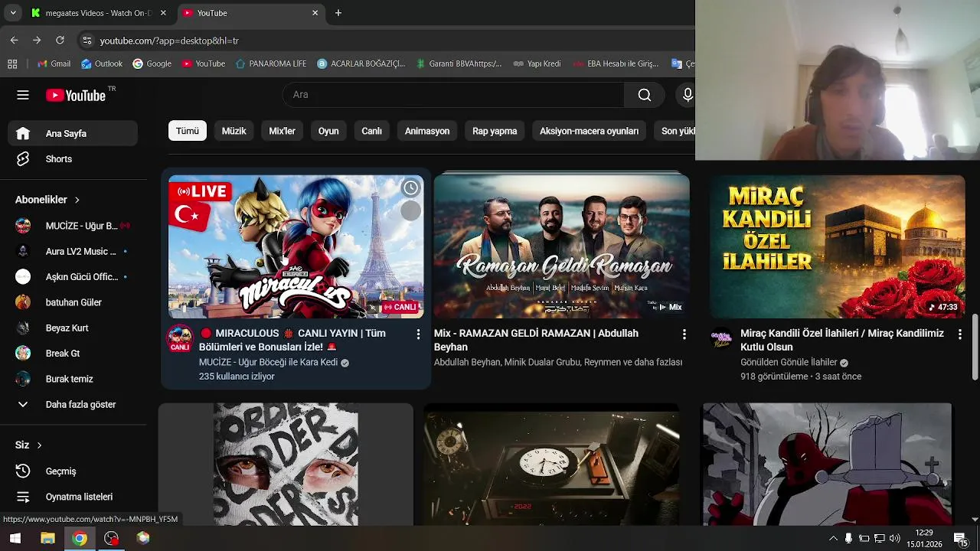This screenshot has height=551, width=980.
Task: Open the Yapı Kredi bookmark
Action: pyautogui.click(x=537, y=64)
